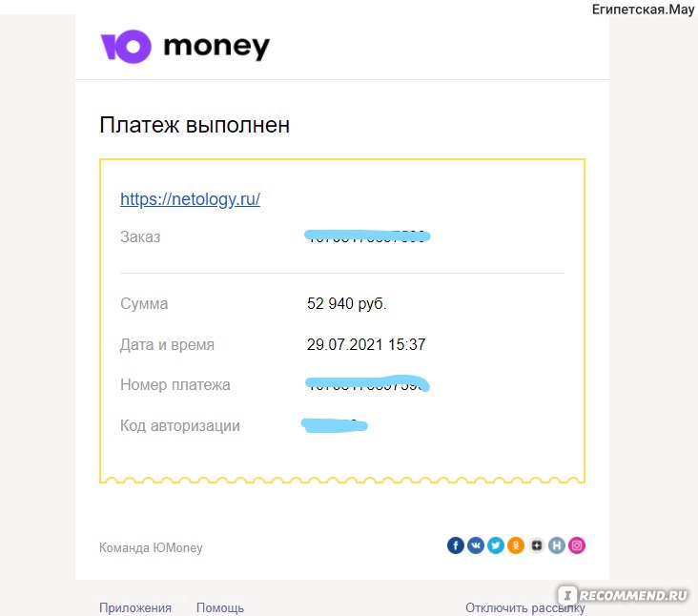
Task: Click the purple YooMoney logo icon
Action: tap(126, 47)
